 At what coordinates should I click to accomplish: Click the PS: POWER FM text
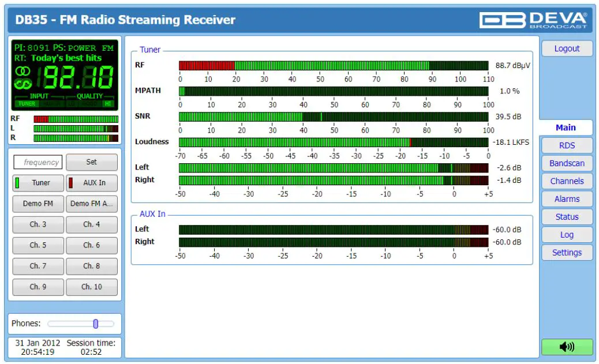(x=83, y=48)
